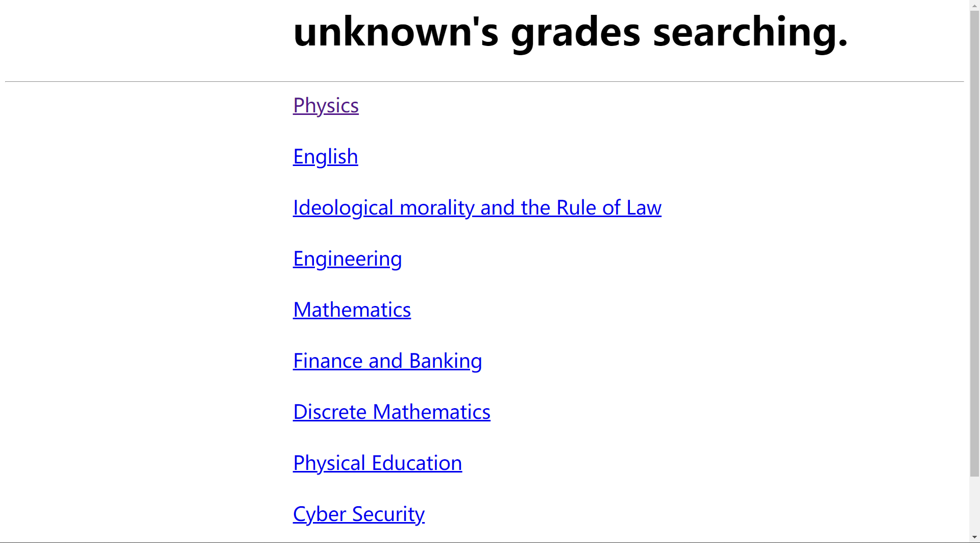Screen dimensions: 980x543
Task: Select the Discrete Mathematics link
Action: 391,412
